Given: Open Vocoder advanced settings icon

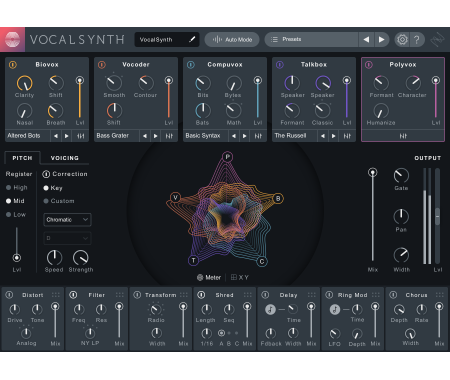Looking at the screenshot, I should (x=169, y=136).
